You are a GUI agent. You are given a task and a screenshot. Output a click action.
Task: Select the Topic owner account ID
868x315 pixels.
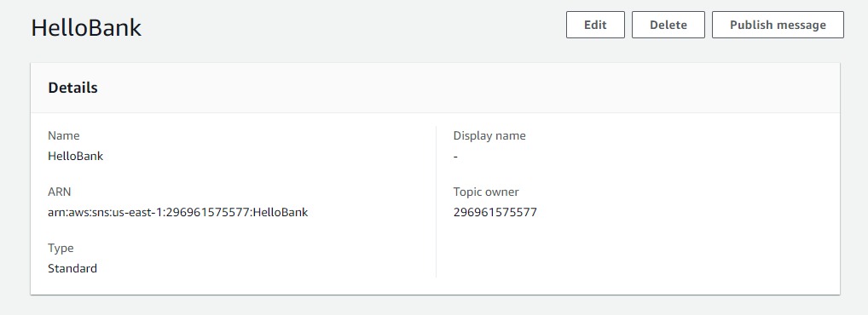click(495, 212)
